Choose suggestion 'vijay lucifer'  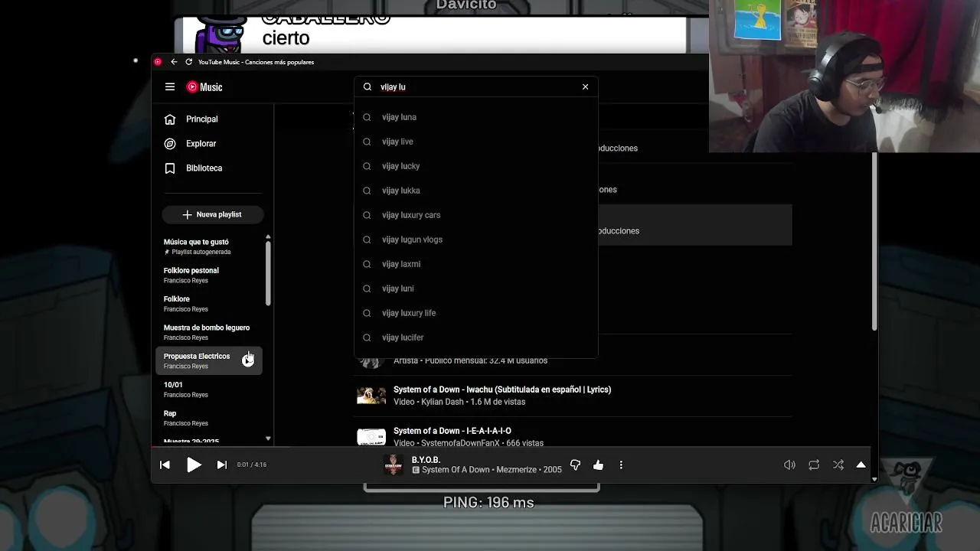[475, 337]
